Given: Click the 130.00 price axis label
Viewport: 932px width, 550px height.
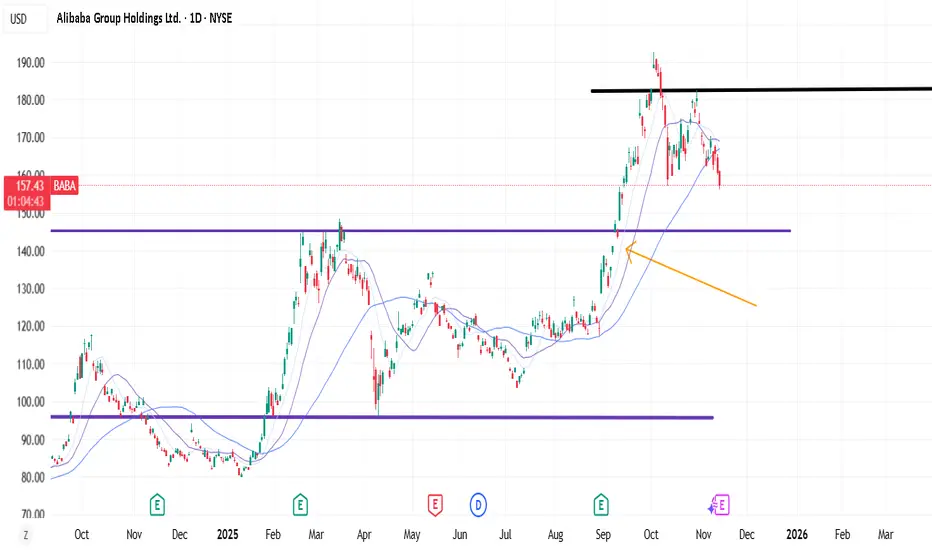Looking at the screenshot, I should (31, 289).
